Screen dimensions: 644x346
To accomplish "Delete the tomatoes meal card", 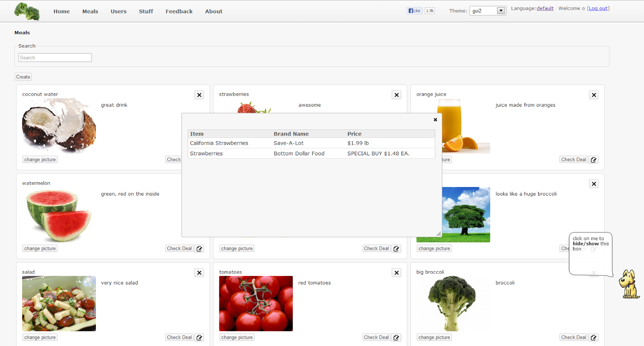I will pyautogui.click(x=396, y=273).
